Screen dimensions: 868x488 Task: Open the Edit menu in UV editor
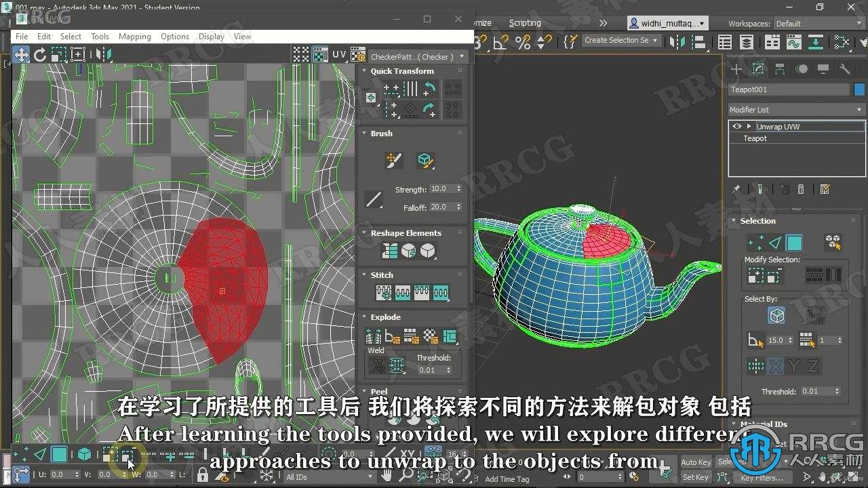click(44, 37)
